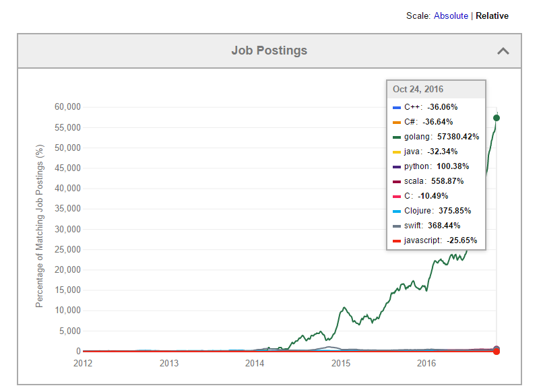Click the java yellow legend swatch
Screen dimensions: 543x392
click(397, 152)
